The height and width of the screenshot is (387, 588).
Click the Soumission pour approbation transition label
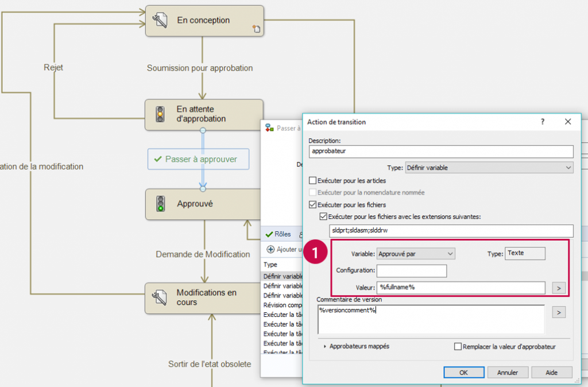tap(200, 68)
